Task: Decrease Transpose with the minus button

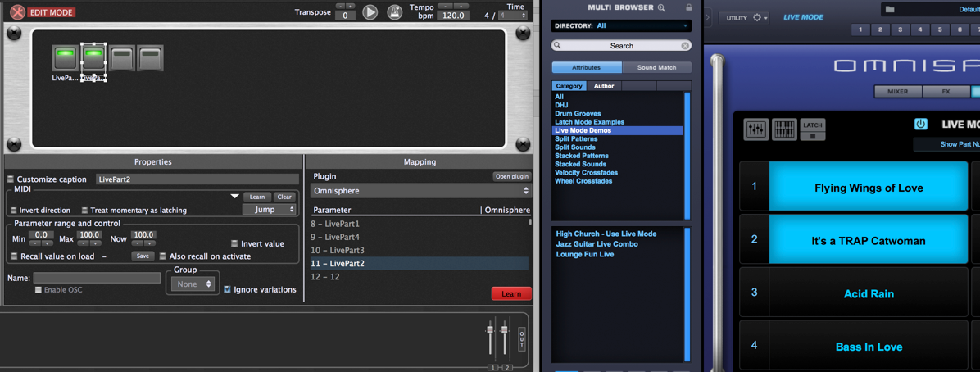Action: point(341,7)
